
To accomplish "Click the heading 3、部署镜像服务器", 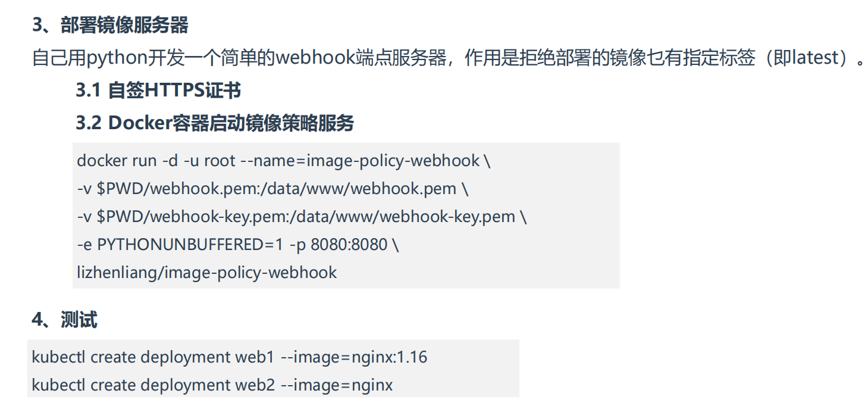I will click(109, 26).
